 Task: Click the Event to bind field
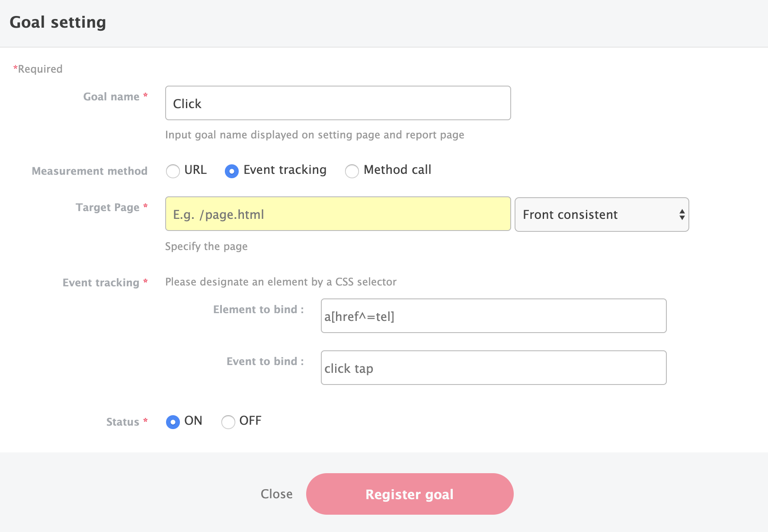493,368
